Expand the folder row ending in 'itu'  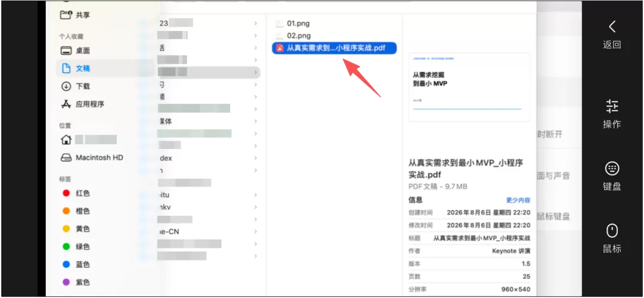[x=255, y=195]
